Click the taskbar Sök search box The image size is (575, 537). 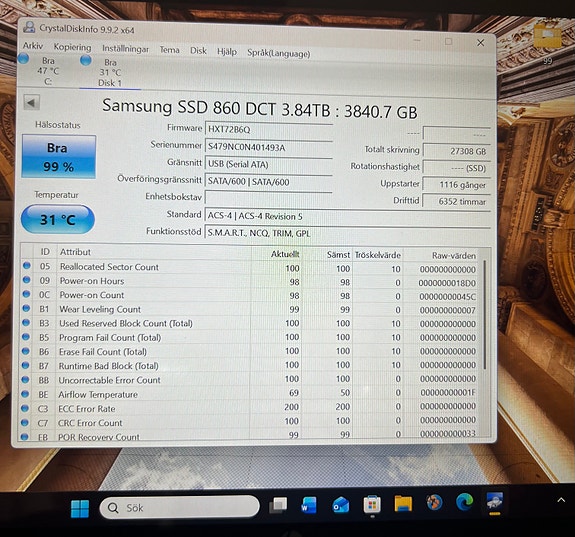click(180, 507)
